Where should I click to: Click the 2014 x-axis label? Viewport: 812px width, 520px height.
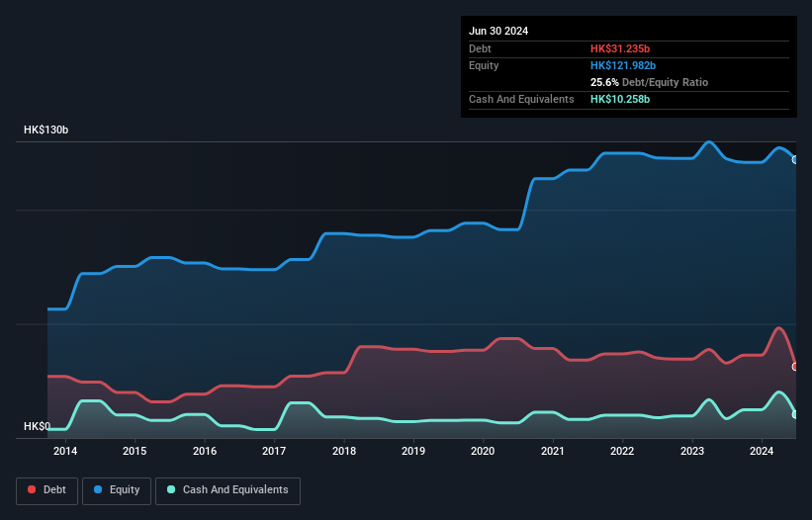(x=65, y=451)
